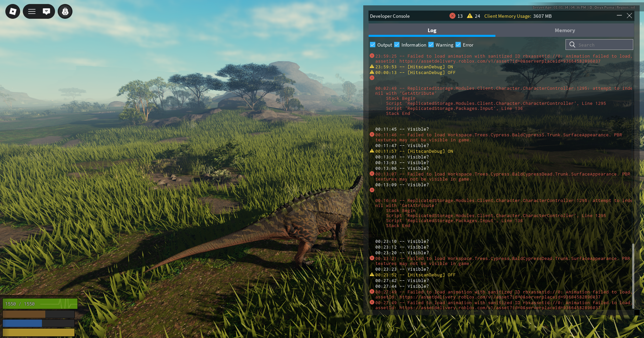
Task: Click the yellow warning count icon
Action: coord(470,16)
